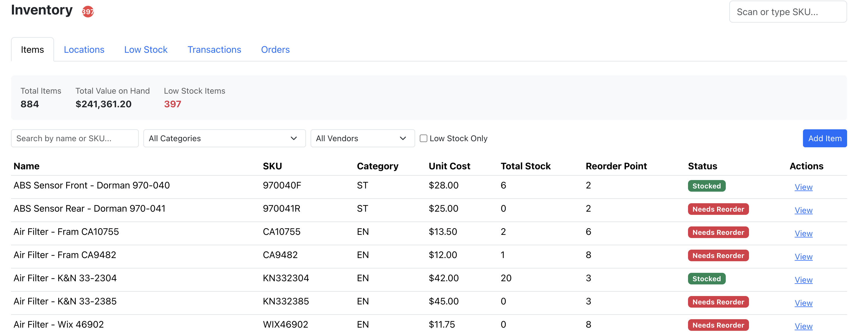View Air Filter Fram CA10755 details
Image resolution: width=868 pixels, height=334 pixels.
(x=803, y=234)
